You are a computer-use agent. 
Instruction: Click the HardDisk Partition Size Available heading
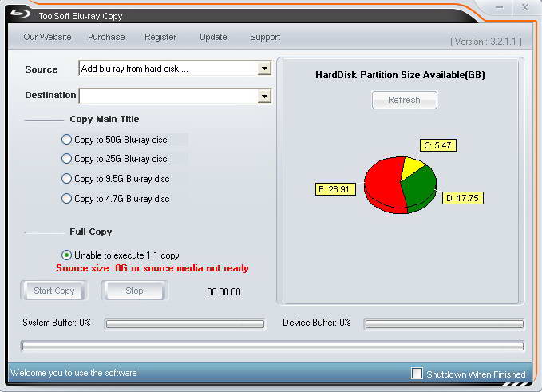pyautogui.click(x=400, y=75)
